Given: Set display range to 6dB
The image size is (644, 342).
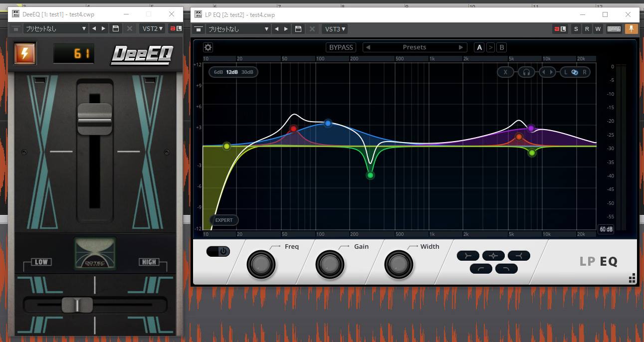Looking at the screenshot, I should (x=218, y=72).
